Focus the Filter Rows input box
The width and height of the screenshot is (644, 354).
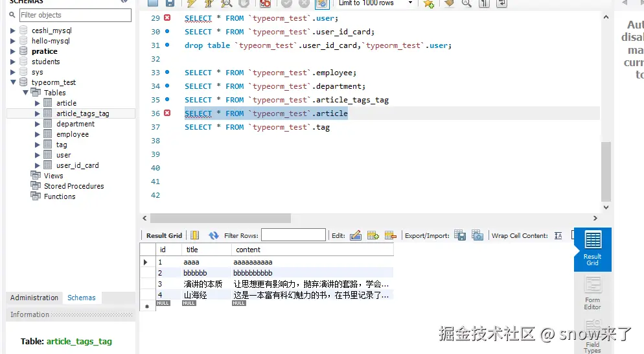click(x=293, y=235)
